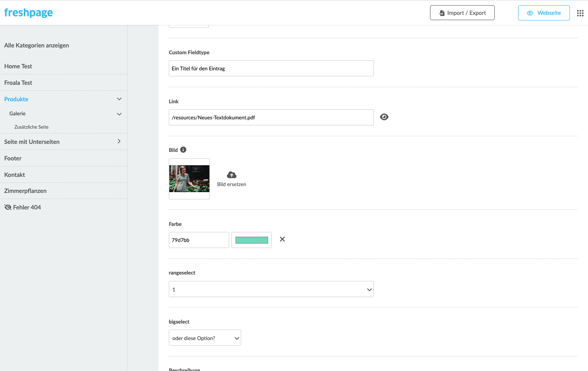Click the Import / Export button
The width and height of the screenshot is (588, 371).
tap(462, 13)
